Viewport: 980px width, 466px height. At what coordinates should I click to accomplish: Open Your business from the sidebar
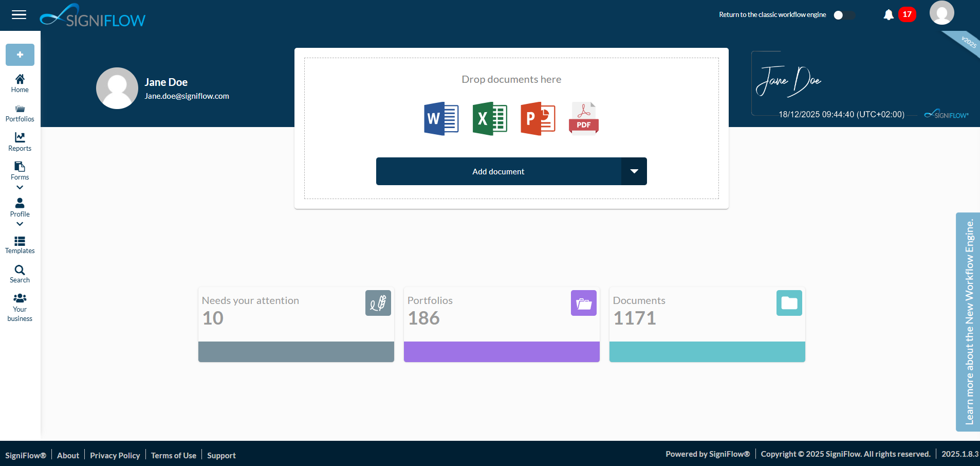point(20,306)
